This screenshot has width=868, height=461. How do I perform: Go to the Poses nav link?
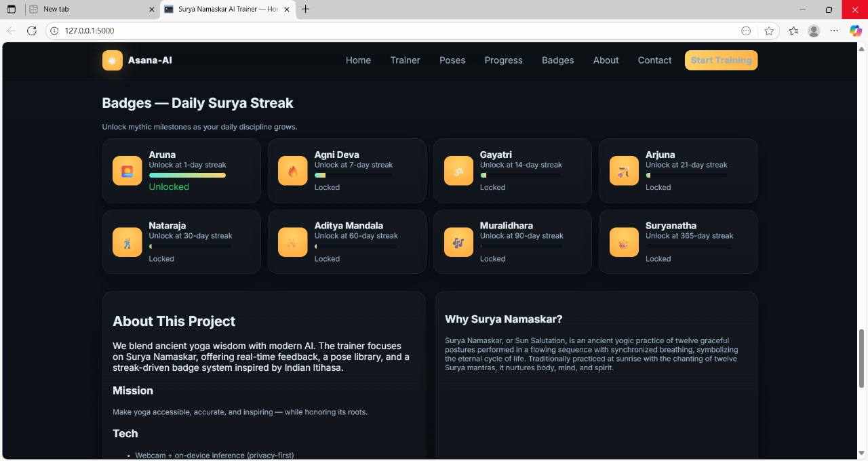[452, 60]
